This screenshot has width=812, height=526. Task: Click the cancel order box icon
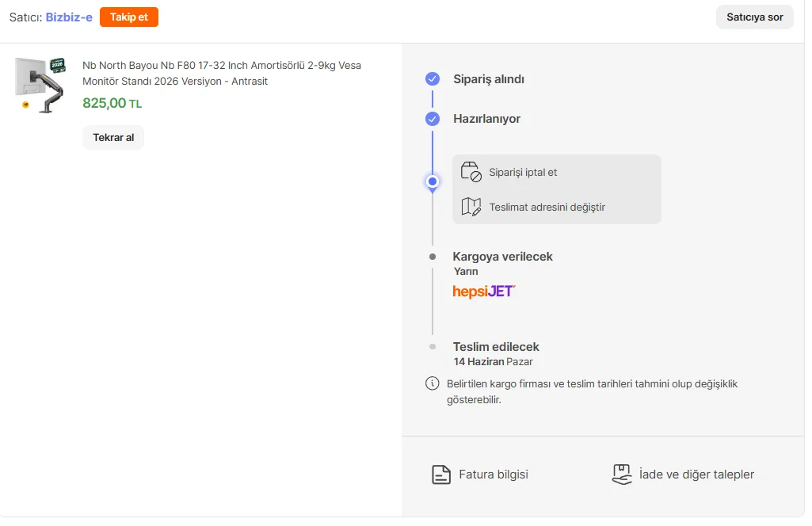point(471,172)
